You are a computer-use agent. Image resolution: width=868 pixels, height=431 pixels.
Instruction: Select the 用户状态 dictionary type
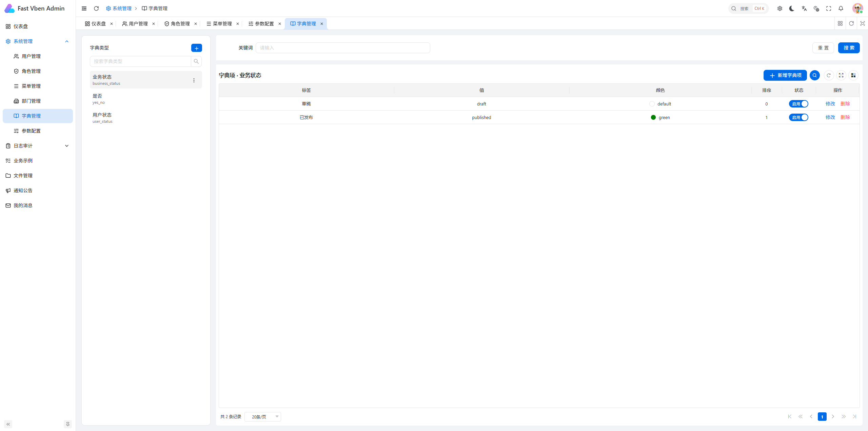pyautogui.click(x=146, y=118)
